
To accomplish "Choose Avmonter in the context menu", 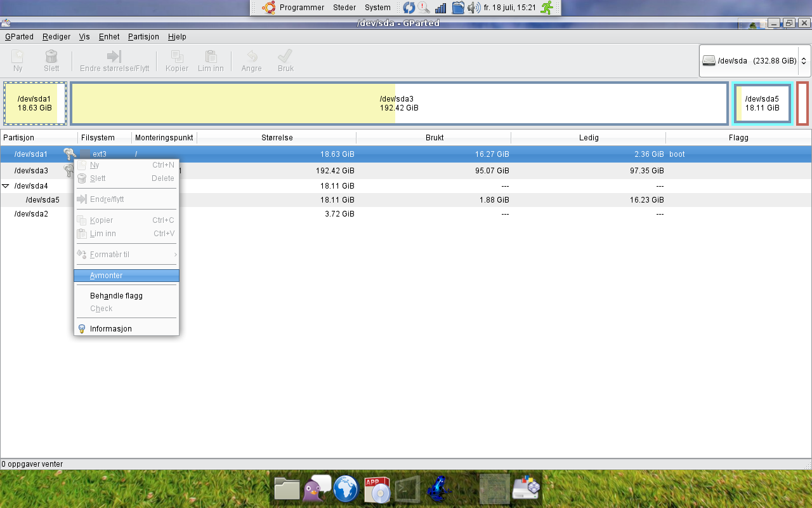I will pos(126,276).
